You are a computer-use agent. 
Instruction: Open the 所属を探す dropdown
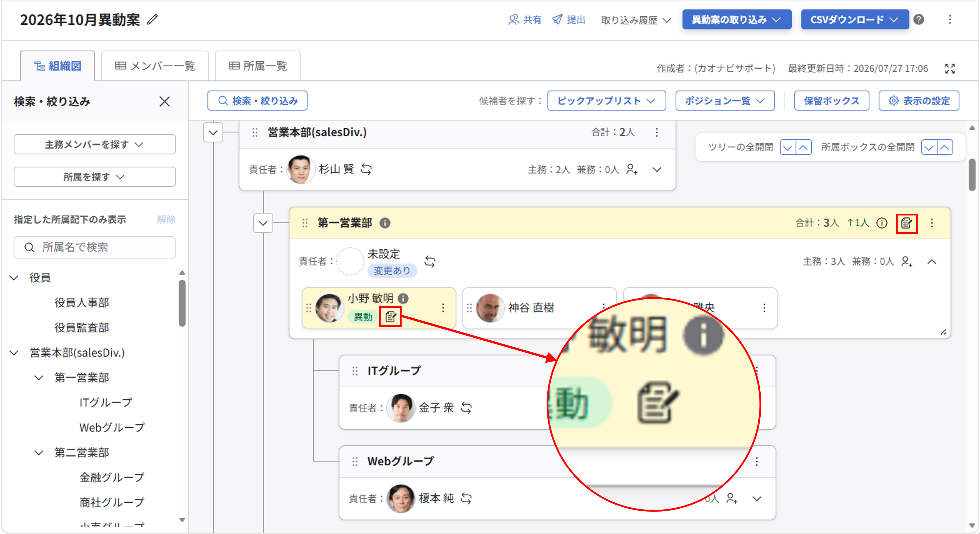[94, 177]
